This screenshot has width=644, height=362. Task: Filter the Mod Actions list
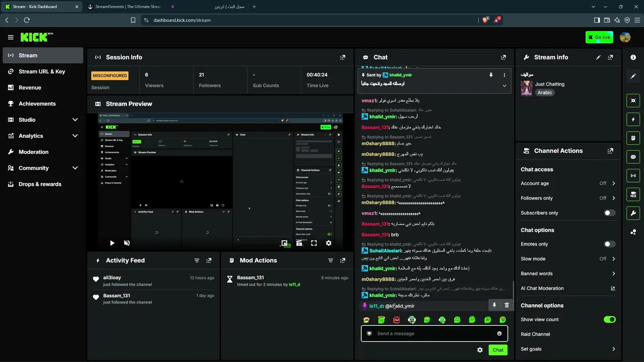click(x=331, y=260)
